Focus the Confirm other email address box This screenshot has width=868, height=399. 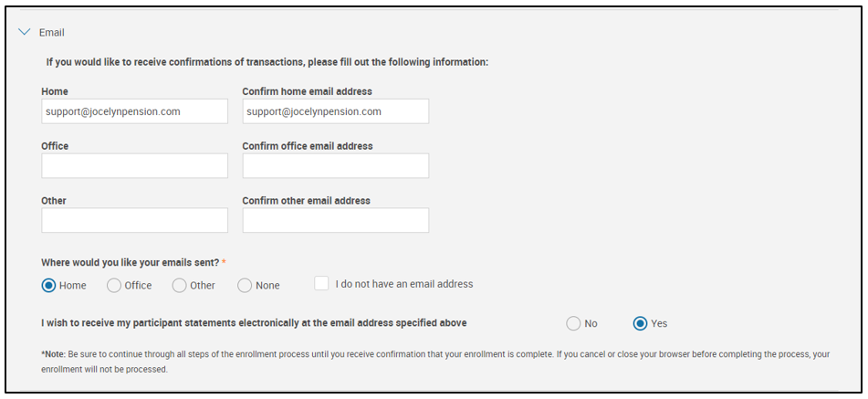pos(335,220)
